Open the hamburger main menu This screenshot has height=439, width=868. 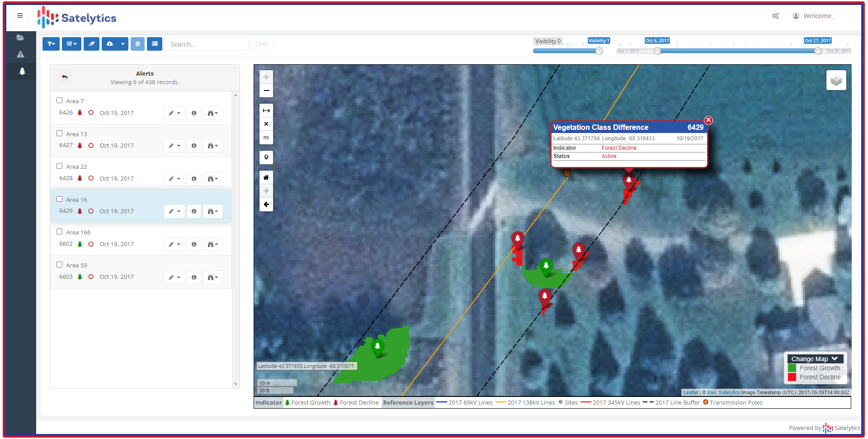tap(20, 15)
